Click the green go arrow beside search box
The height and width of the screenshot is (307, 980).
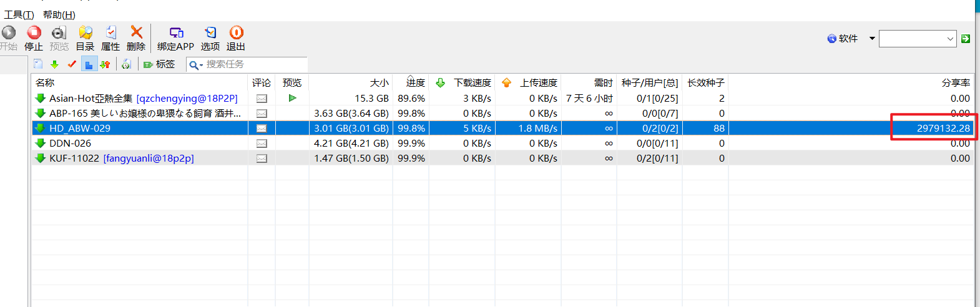tap(966, 39)
